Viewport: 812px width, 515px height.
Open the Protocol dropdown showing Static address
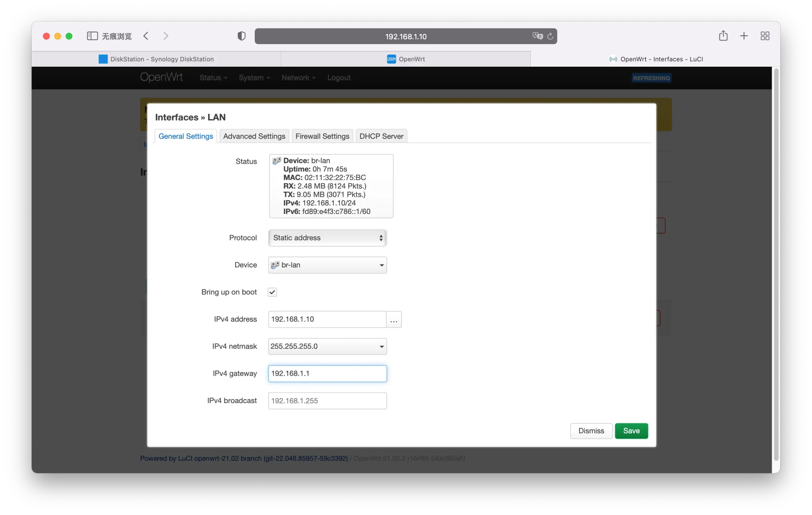tap(327, 238)
